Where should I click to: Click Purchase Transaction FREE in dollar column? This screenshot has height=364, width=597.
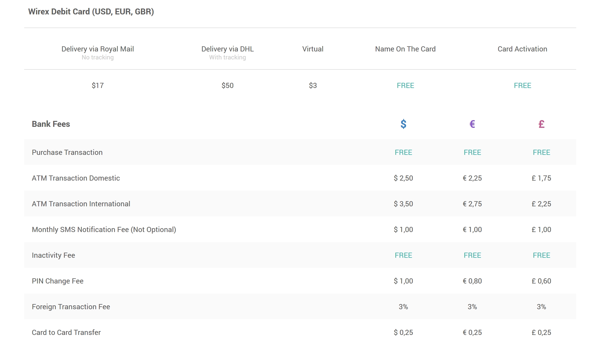point(403,152)
